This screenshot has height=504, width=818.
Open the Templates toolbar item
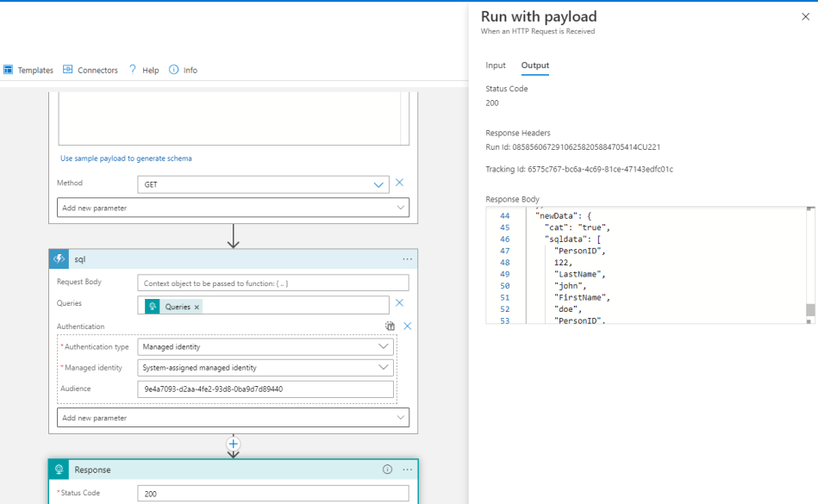28,70
